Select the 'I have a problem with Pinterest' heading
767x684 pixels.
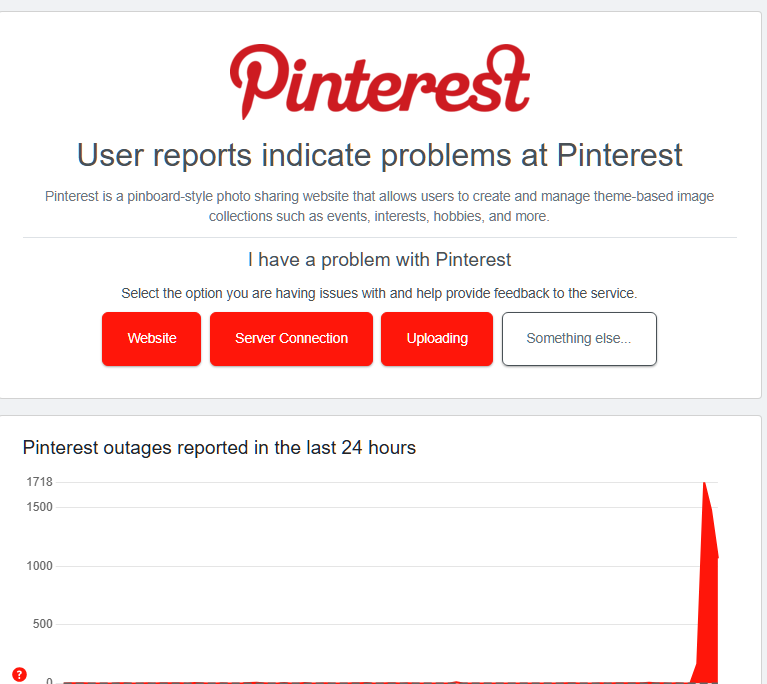(x=380, y=260)
